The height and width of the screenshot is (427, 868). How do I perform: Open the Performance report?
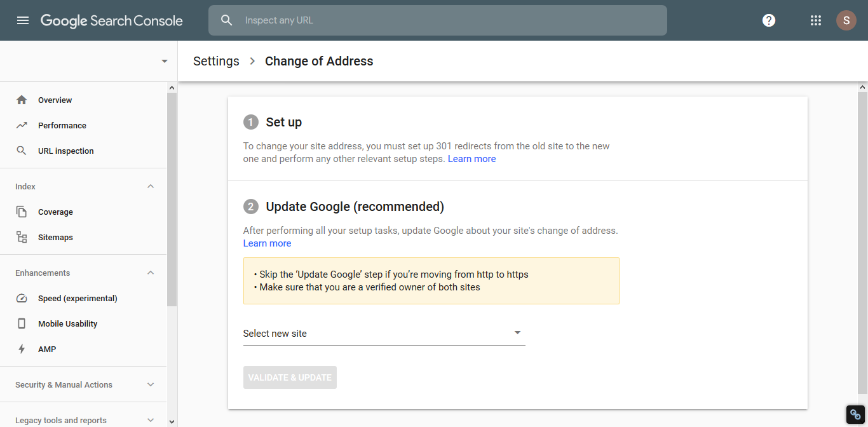click(x=62, y=126)
